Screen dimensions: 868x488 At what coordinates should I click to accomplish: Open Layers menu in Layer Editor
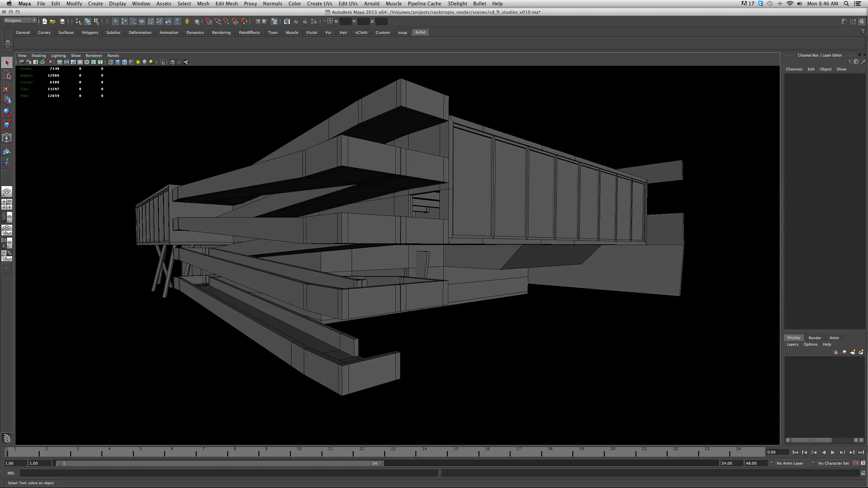click(792, 344)
